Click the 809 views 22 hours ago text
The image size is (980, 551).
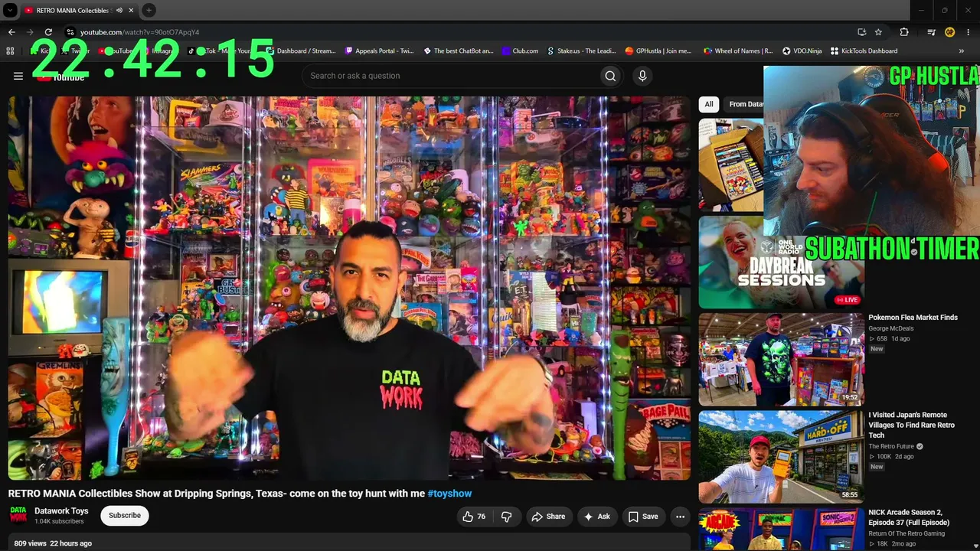pyautogui.click(x=53, y=543)
